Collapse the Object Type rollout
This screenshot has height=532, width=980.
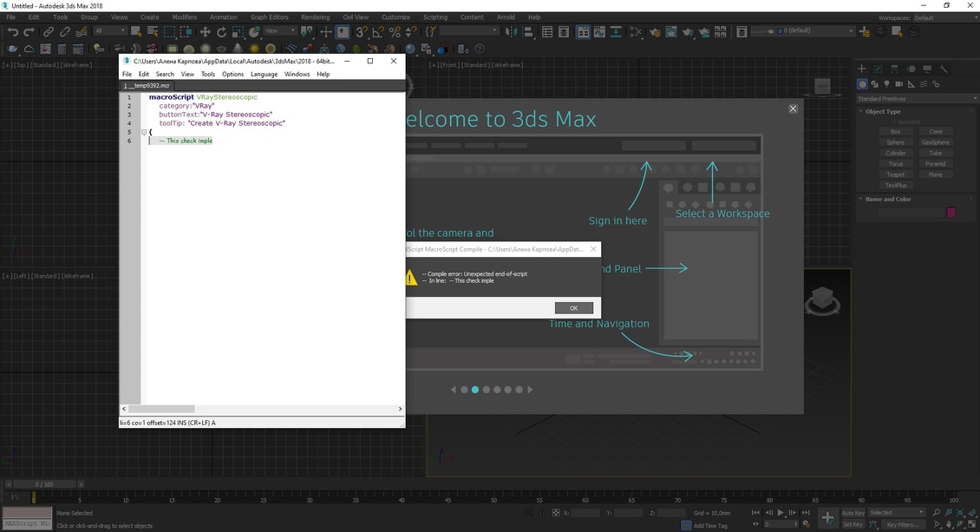click(x=883, y=112)
